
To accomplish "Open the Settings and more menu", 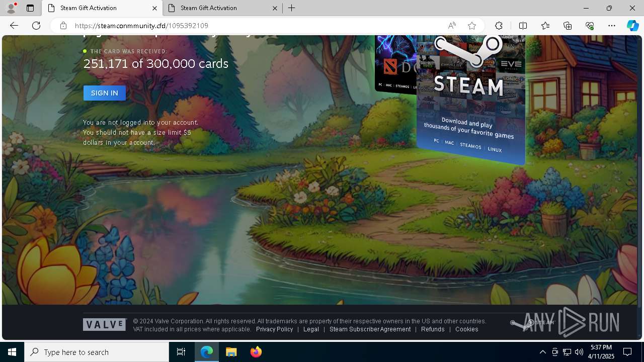I will (x=612, y=26).
